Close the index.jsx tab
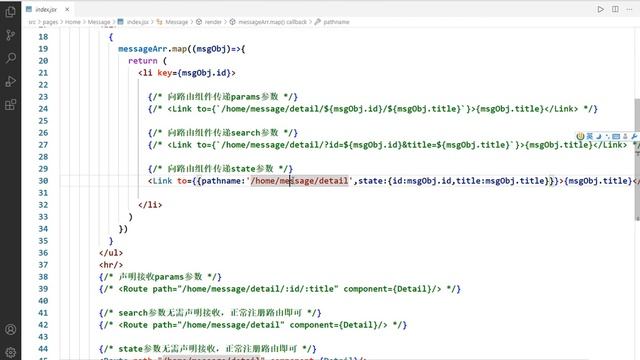The image size is (640, 360). [x=67, y=9]
